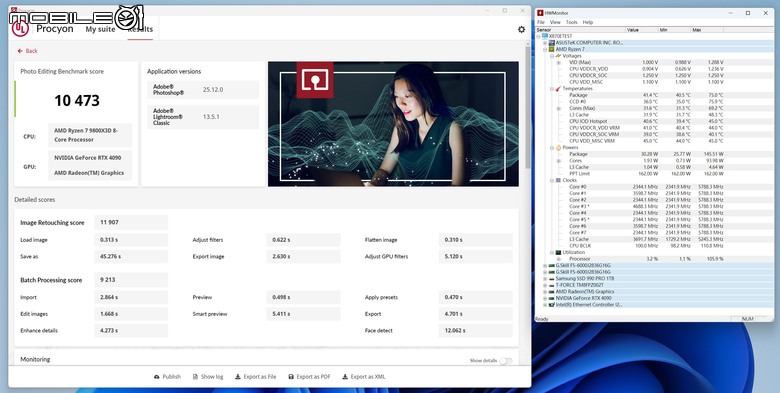Click the AMD Radeon Graphics card icon
Image resolution: width=780 pixels, height=393 pixels.
(552, 292)
